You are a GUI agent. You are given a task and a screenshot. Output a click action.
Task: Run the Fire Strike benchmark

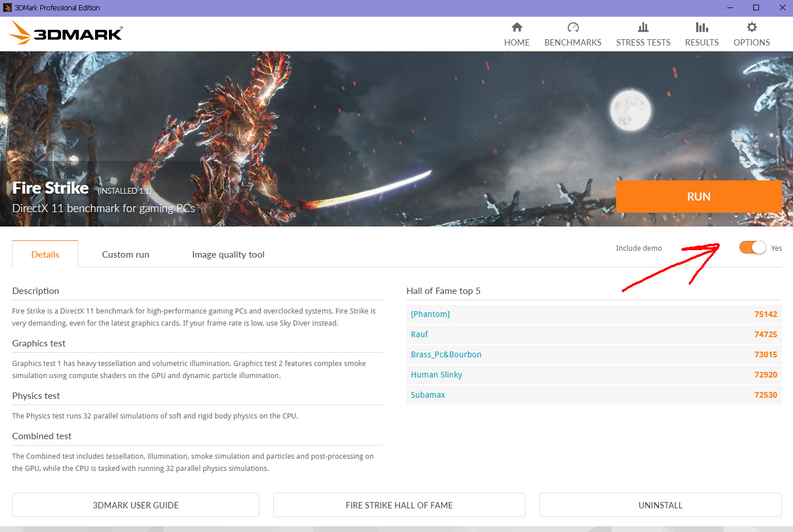click(698, 197)
